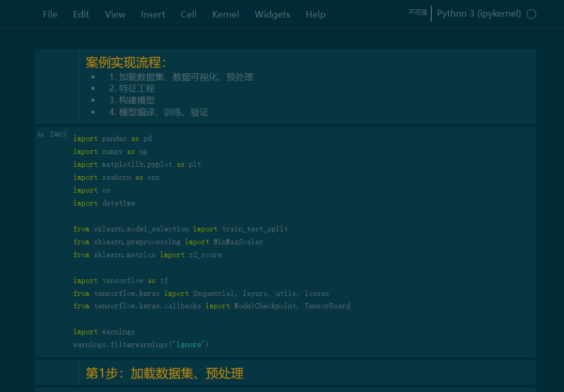Click the list item 2. 特征工程
The image size is (564, 392).
coord(132,88)
